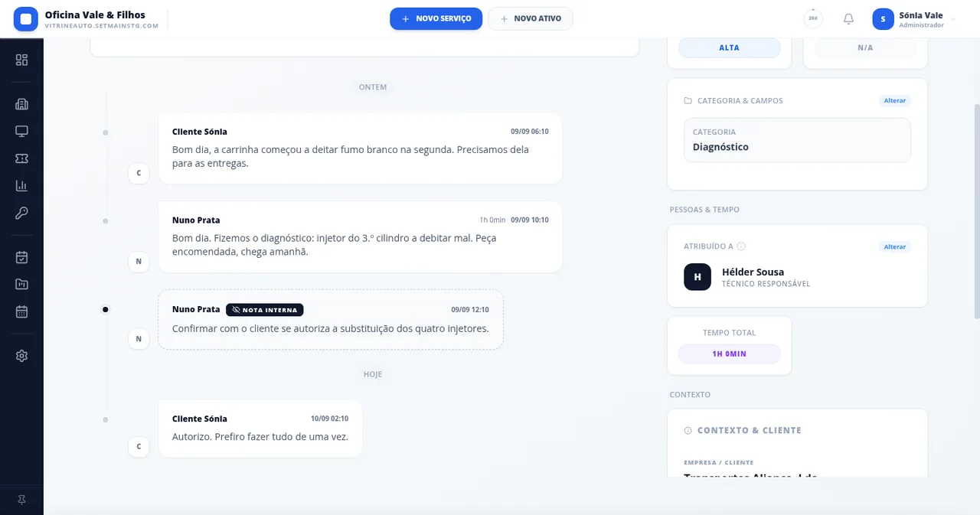
Task: Open the settings gear in sidebar
Action: (x=21, y=356)
